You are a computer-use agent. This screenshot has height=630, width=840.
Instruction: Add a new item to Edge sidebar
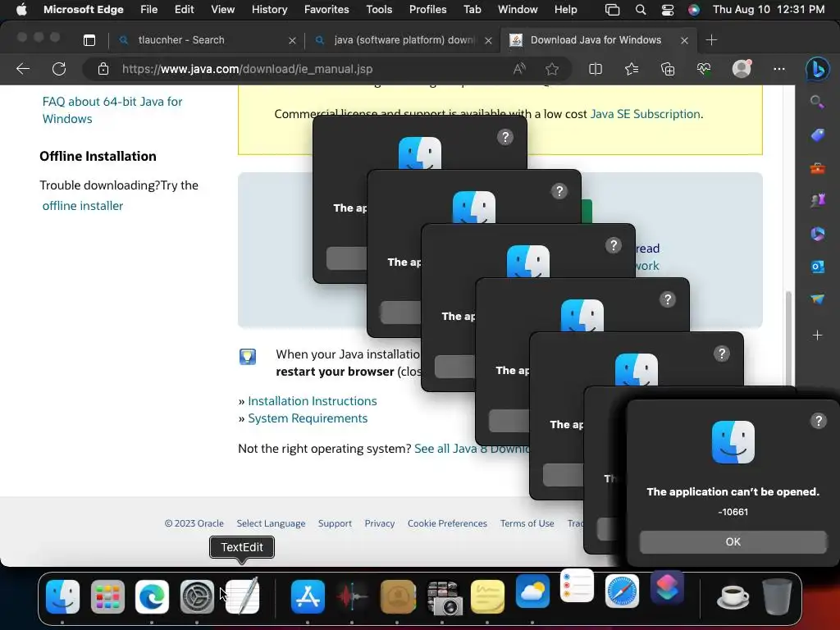(817, 336)
